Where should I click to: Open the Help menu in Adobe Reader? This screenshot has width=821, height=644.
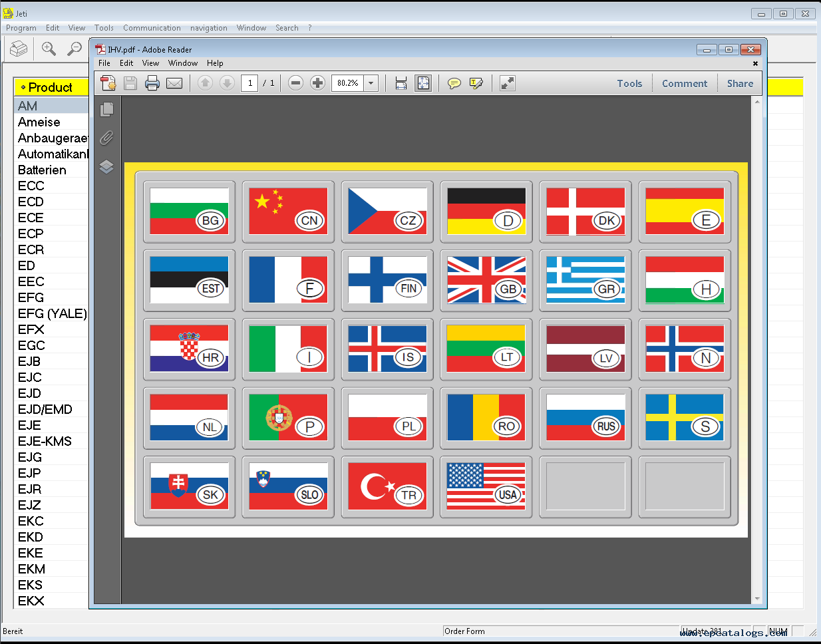tap(215, 63)
